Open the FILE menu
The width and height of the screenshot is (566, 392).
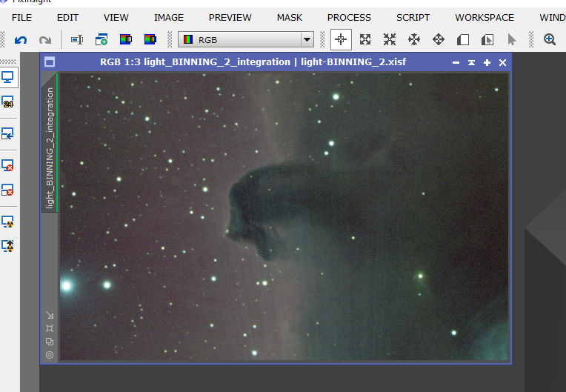click(21, 17)
